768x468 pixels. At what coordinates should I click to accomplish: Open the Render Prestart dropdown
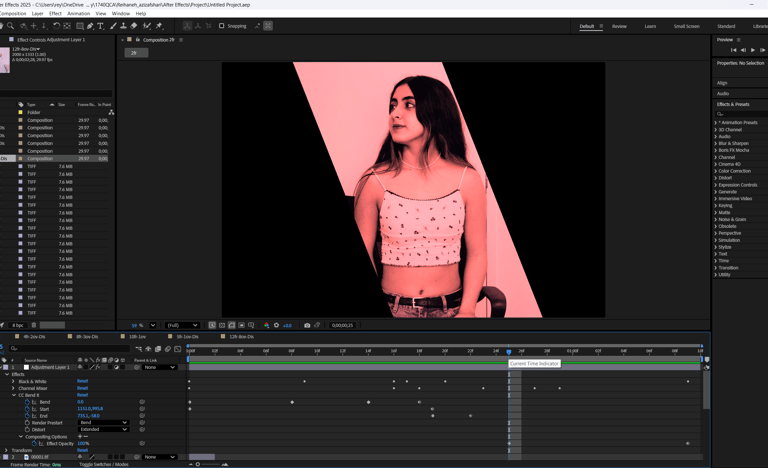[x=103, y=423]
